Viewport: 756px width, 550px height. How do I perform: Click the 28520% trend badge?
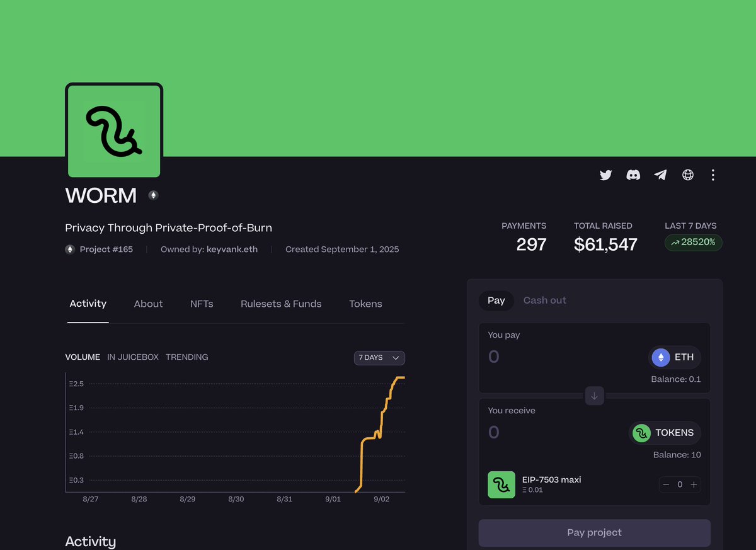(693, 243)
